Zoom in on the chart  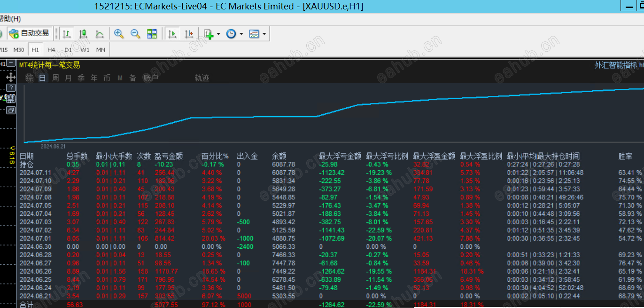(x=119, y=34)
